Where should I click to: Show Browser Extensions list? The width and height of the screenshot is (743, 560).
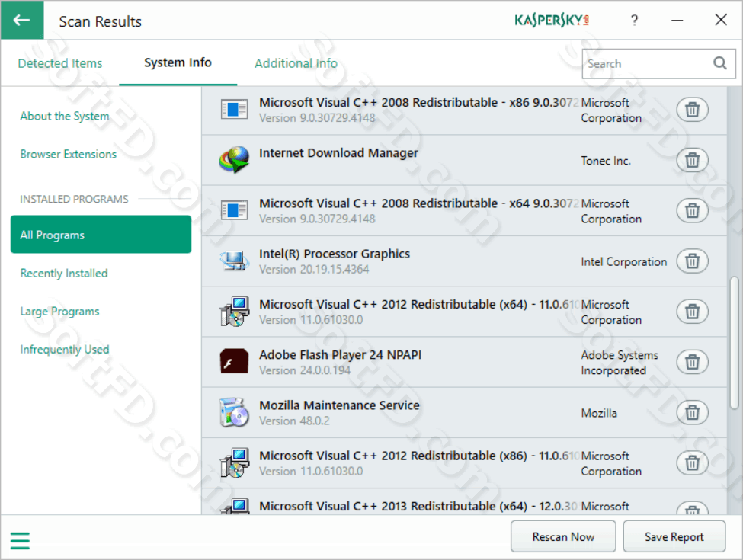69,154
